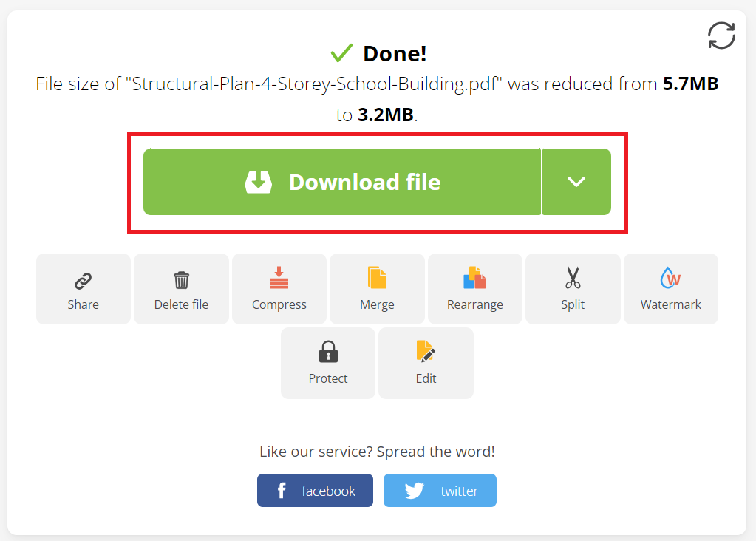Click the refresh icon in the corner
756x541 pixels.
tap(721, 35)
